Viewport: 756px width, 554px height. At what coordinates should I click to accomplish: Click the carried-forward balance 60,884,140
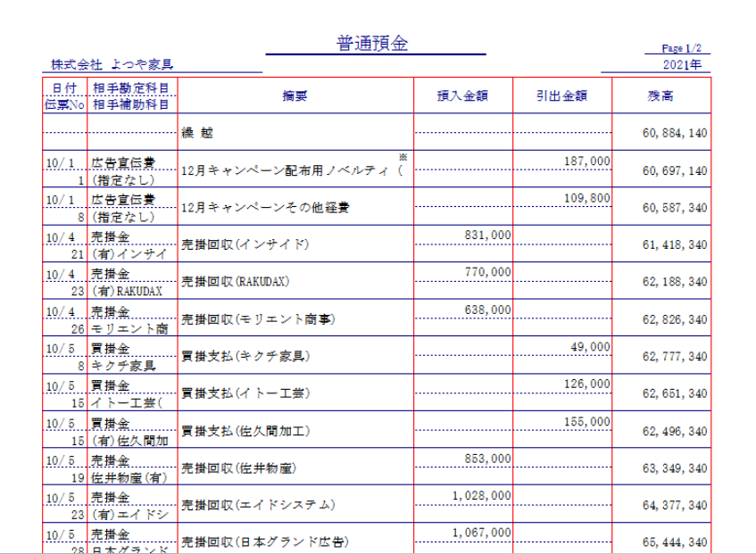click(674, 133)
